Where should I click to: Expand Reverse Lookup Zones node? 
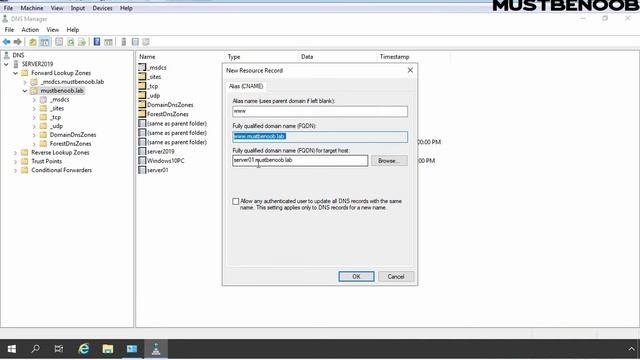(16, 153)
